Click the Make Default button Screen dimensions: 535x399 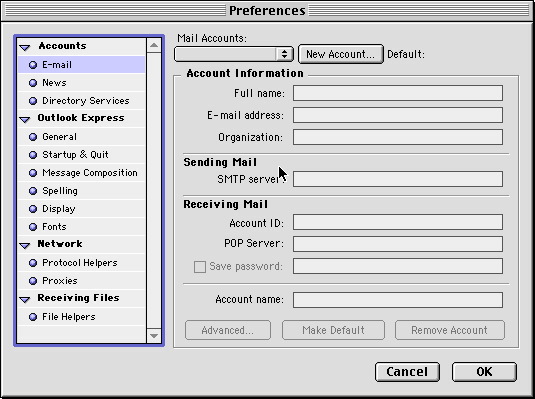(333, 330)
